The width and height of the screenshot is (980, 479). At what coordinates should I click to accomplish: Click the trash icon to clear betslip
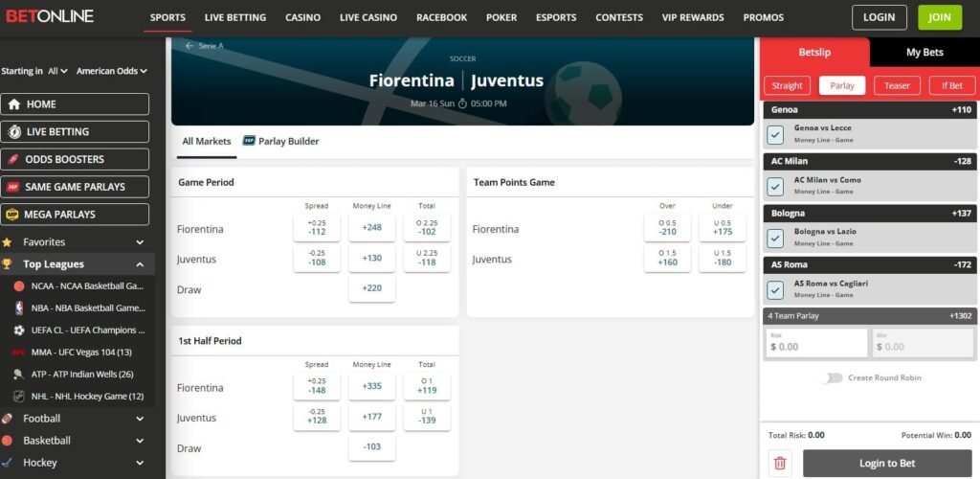point(780,464)
